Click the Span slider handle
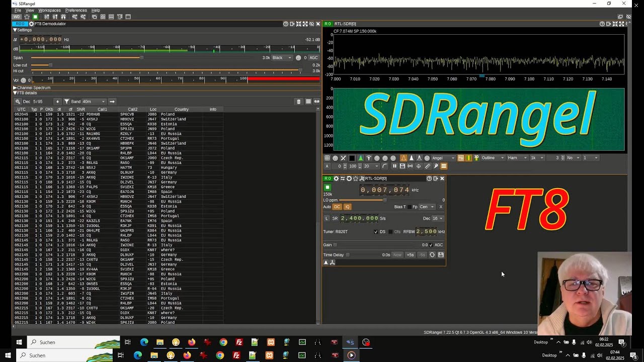This screenshot has height=362, width=644. click(141, 58)
